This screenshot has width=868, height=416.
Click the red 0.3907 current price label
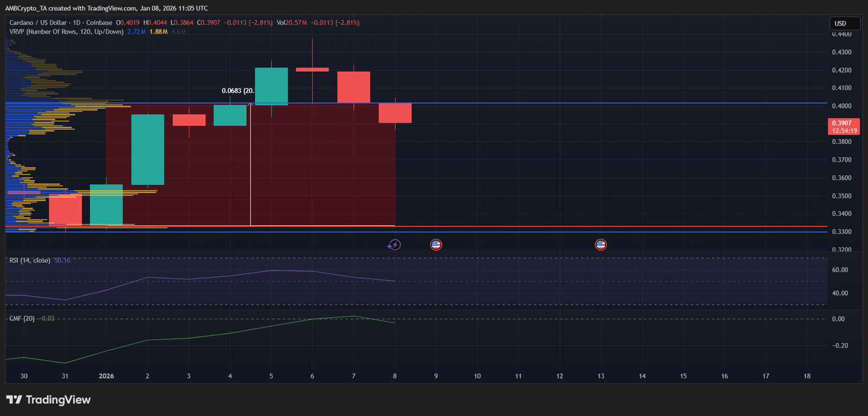coord(844,127)
